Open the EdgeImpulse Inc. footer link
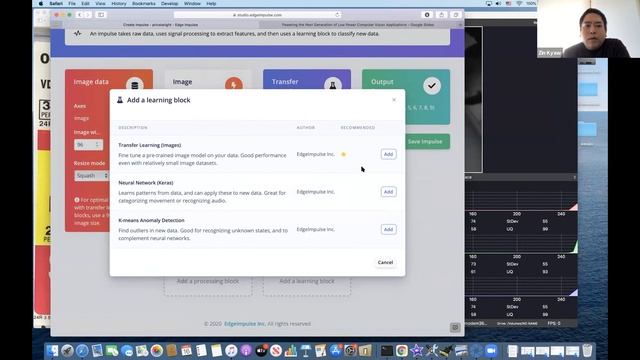 click(244, 324)
